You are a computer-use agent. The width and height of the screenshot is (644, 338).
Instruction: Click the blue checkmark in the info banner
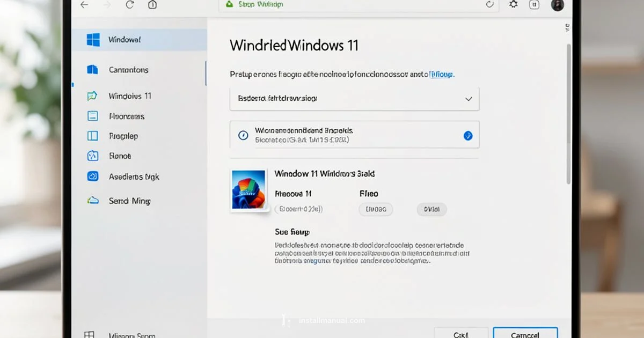pyautogui.click(x=469, y=135)
